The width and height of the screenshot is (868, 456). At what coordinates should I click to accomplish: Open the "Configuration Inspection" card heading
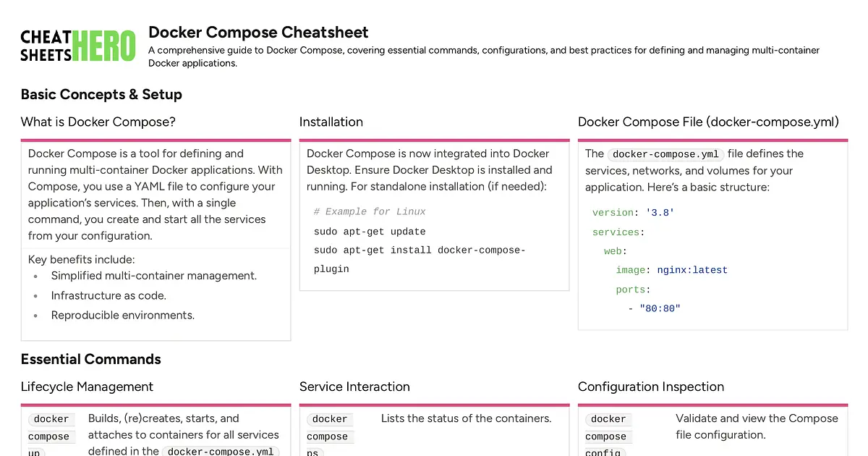click(650, 387)
